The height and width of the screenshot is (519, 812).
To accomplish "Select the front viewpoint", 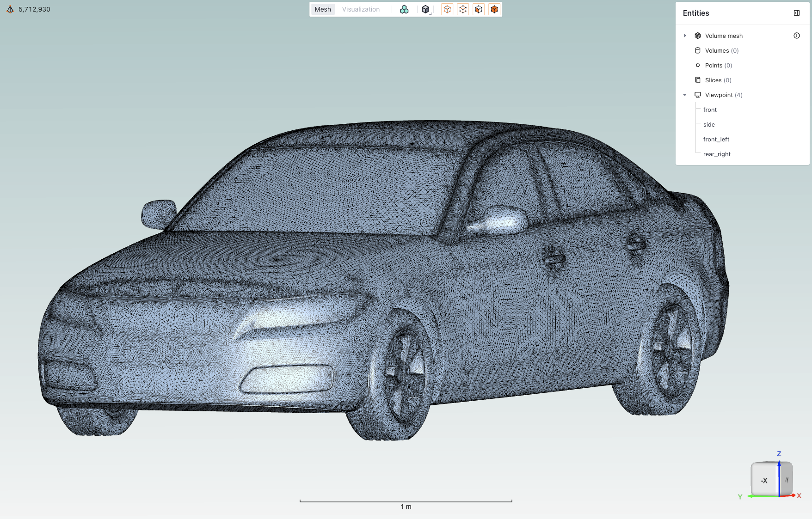I will [709, 110].
